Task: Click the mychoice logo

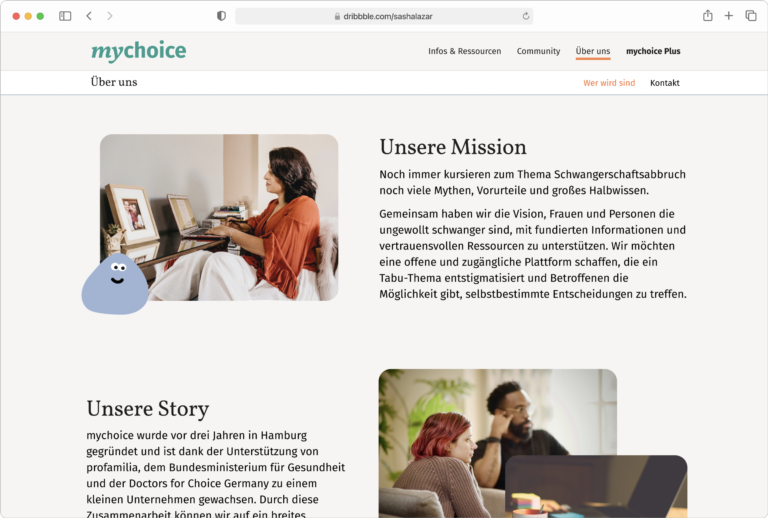Action: [139, 51]
